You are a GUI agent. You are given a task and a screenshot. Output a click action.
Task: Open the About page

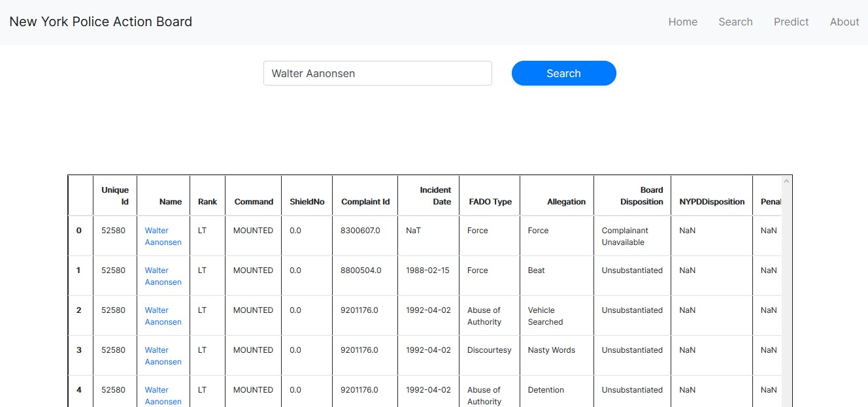point(844,22)
